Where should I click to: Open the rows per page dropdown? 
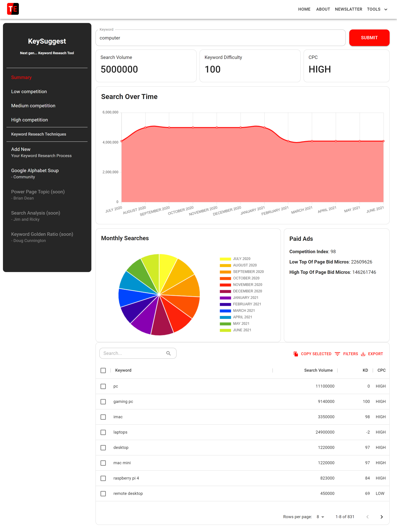320,517
